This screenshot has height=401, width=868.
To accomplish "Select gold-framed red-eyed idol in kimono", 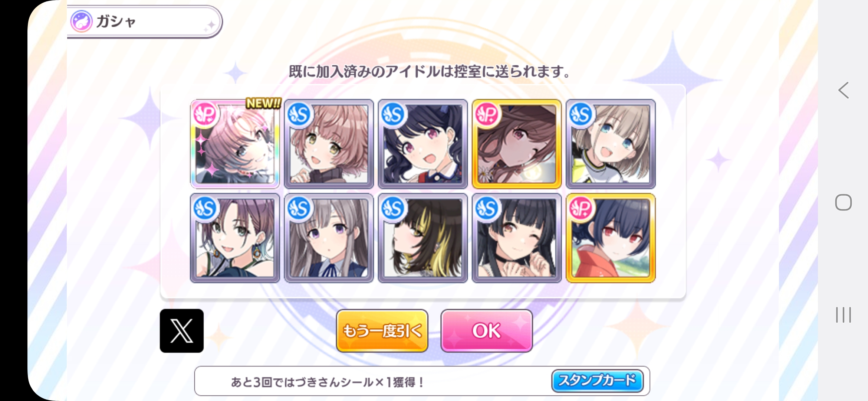I will click(x=611, y=238).
